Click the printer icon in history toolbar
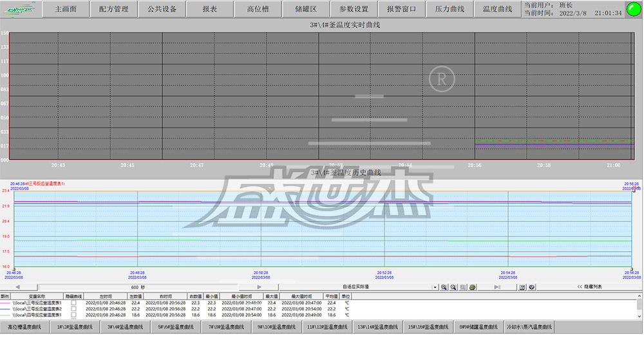Viewport: 644px width, 340px height. click(472, 287)
